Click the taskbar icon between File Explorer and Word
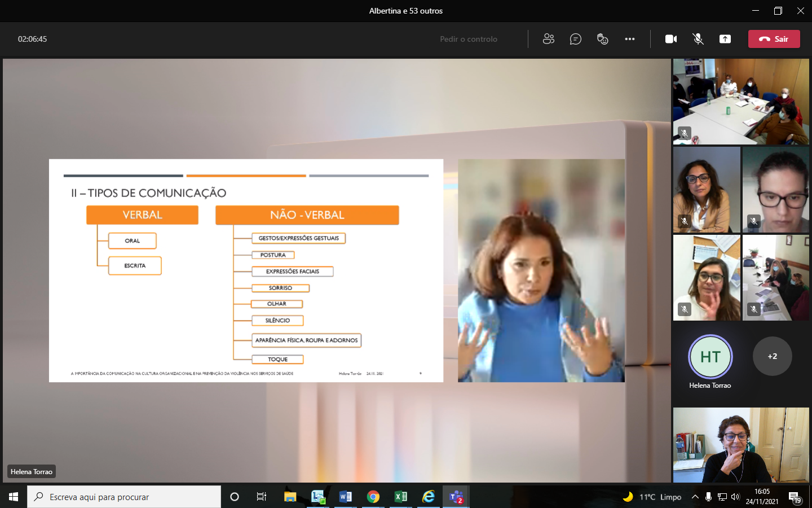 [318, 497]
